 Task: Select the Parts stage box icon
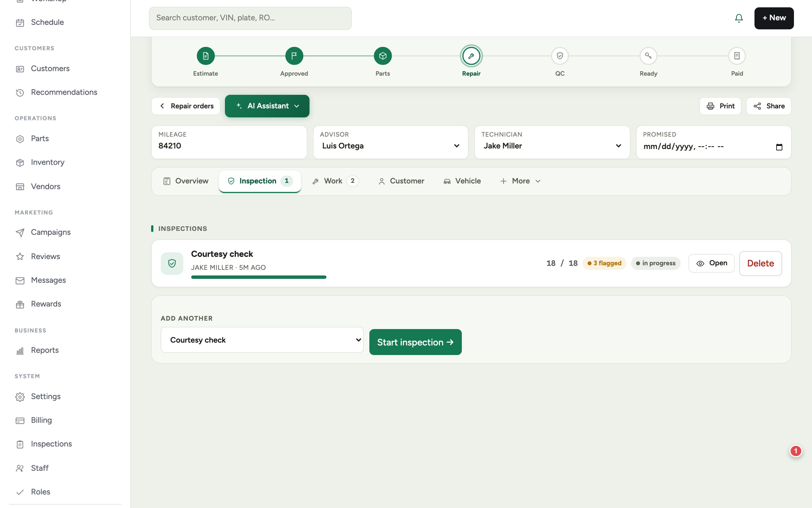tap(383, 56)
